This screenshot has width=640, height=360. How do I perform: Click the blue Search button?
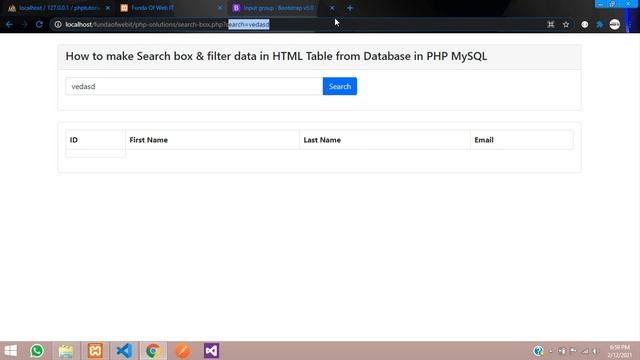340,86
